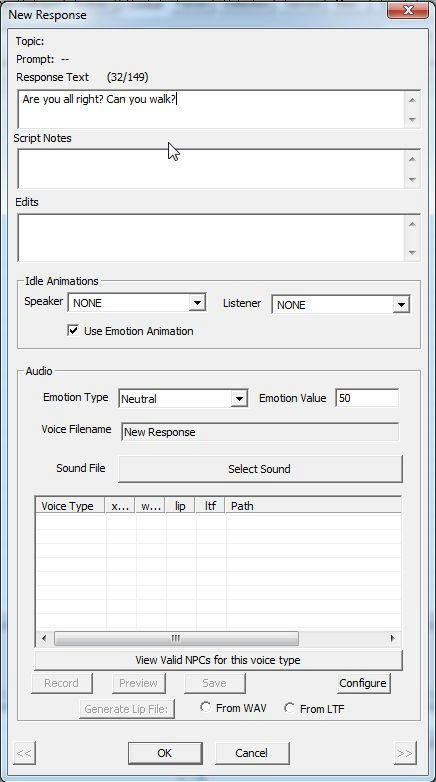This screenshot has width=436, height=782.
Task: Go to next response with >> button
Action: [x=405, y=753]
